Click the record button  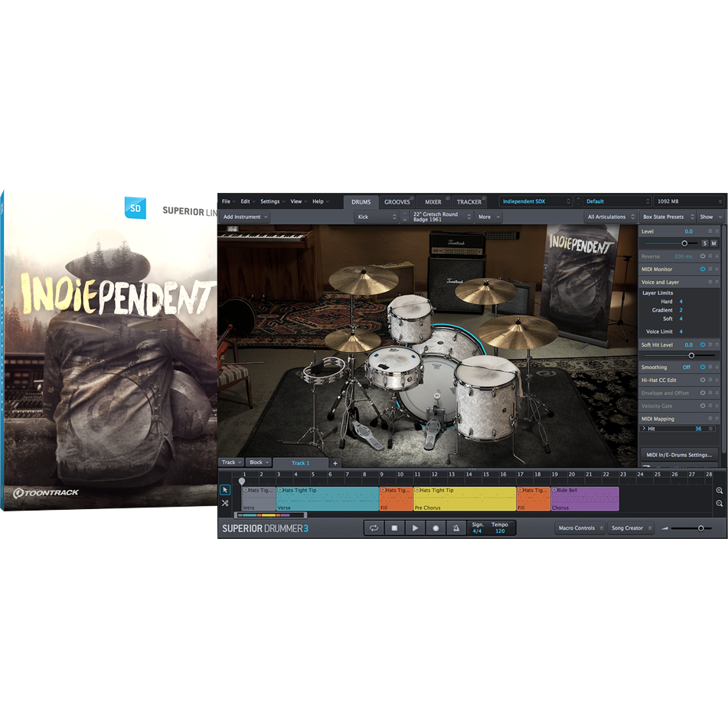pyautogui.click(x=436, y=528)
